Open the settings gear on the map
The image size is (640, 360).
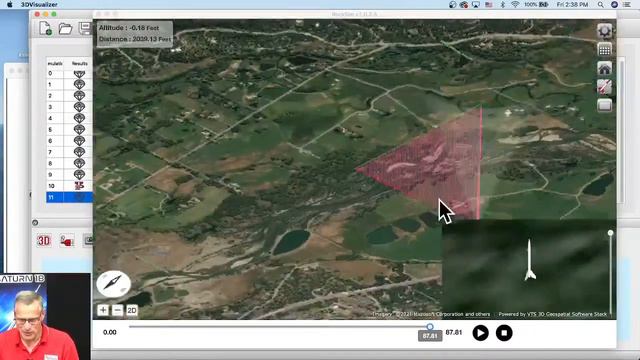[x=604, y=31]
